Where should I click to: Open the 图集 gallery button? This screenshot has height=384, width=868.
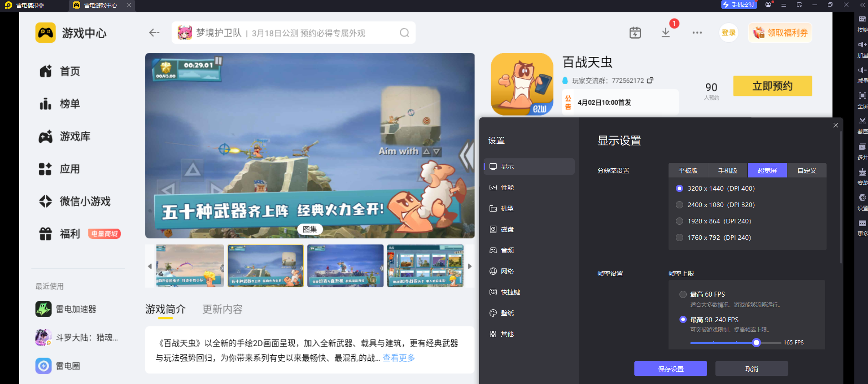click(310, 229)
